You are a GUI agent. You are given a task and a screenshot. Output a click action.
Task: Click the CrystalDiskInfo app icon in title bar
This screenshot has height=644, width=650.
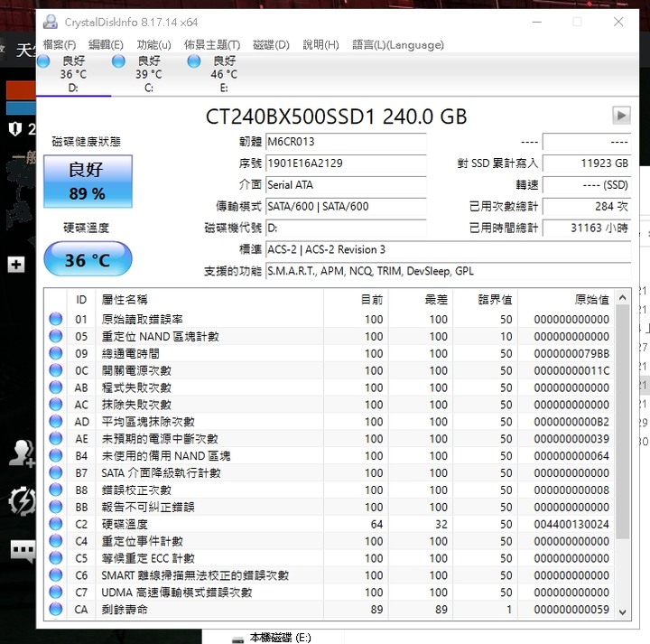[x=51, y=22]
